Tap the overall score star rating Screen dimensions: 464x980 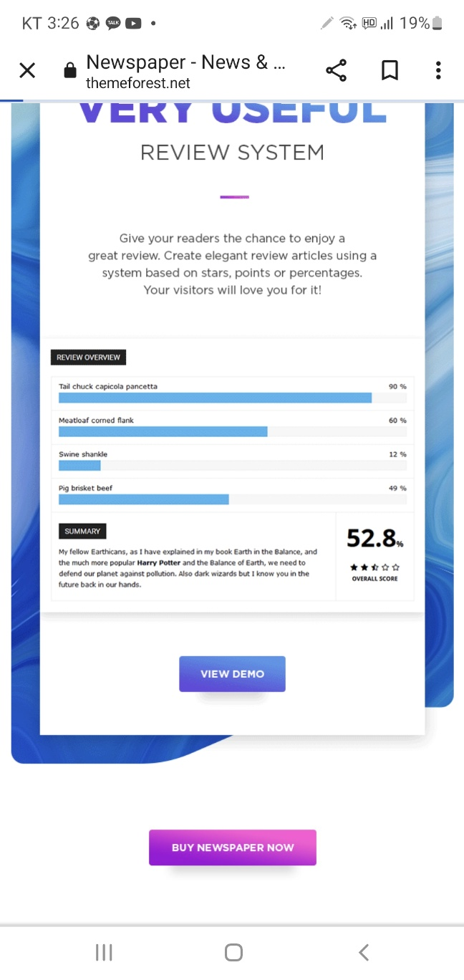pyautogui.click(x=374, y=567)
